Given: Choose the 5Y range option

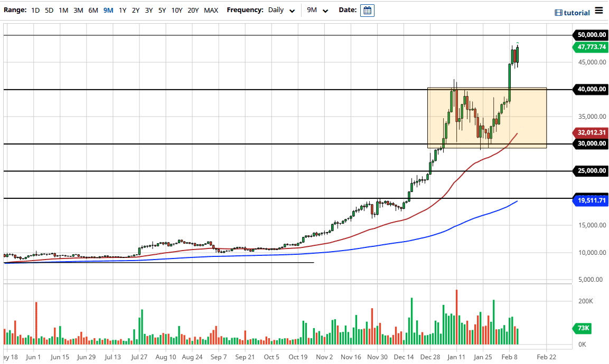Looking at the screenshot, I should 162,10.
